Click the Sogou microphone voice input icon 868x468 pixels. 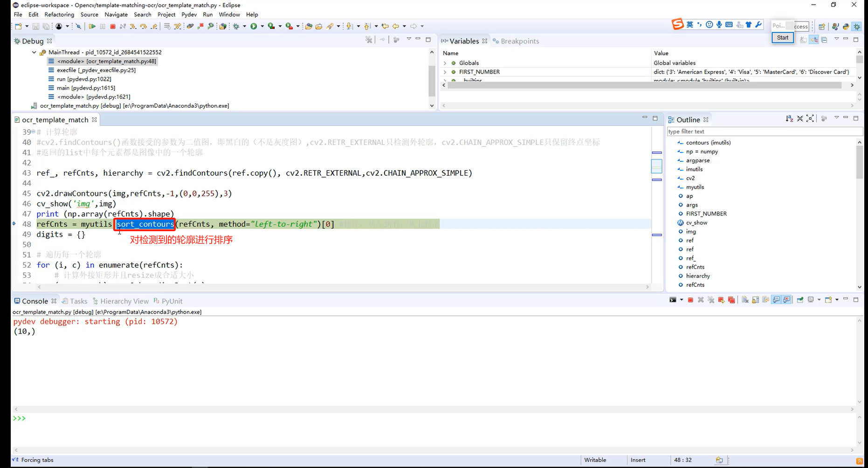coord(719,25)
